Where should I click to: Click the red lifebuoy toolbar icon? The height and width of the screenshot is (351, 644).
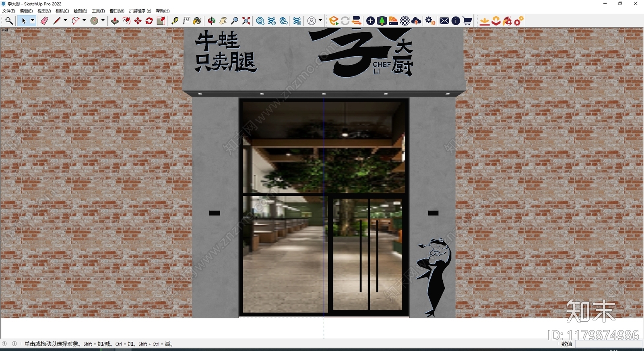tap(508, 21)
